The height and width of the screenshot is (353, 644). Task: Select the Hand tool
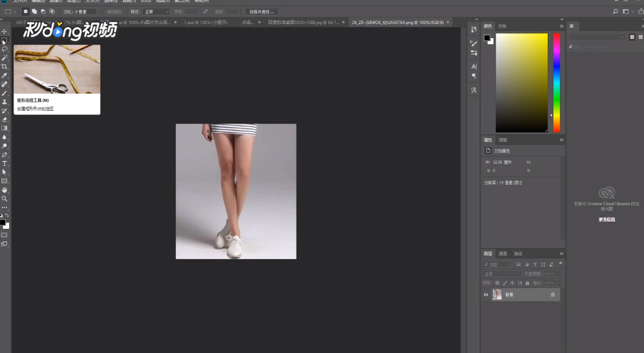[4, 190]
